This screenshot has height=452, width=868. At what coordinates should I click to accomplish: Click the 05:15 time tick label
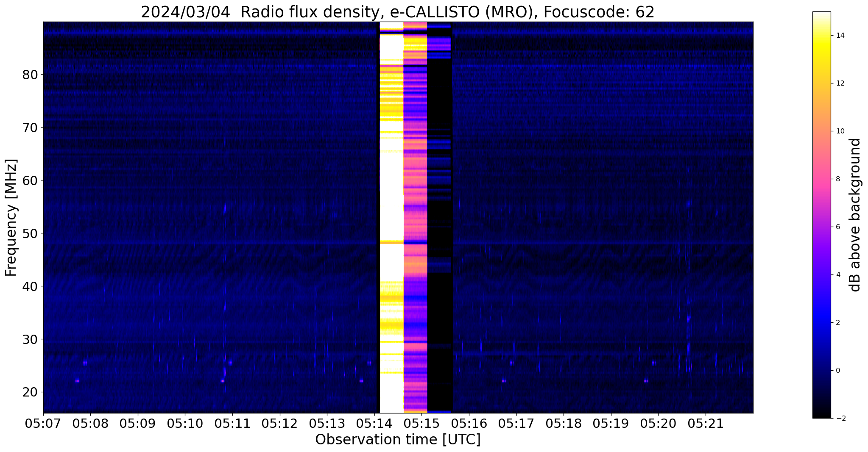[421, 424]
